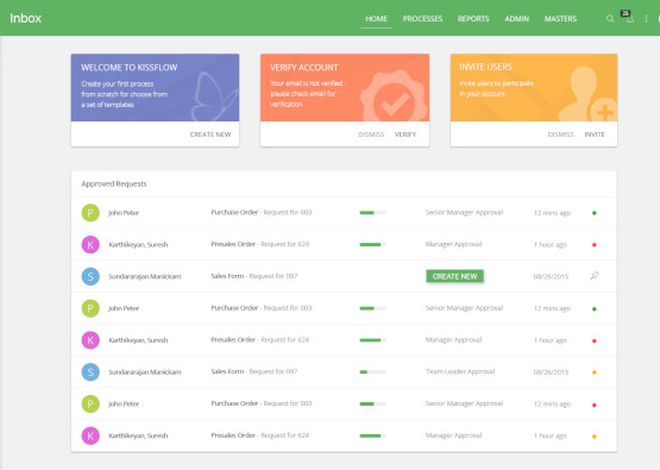The width and height of the screenshot is (660, 470).
Task: Go to the HOME tab
Action: tap(376, 19)
